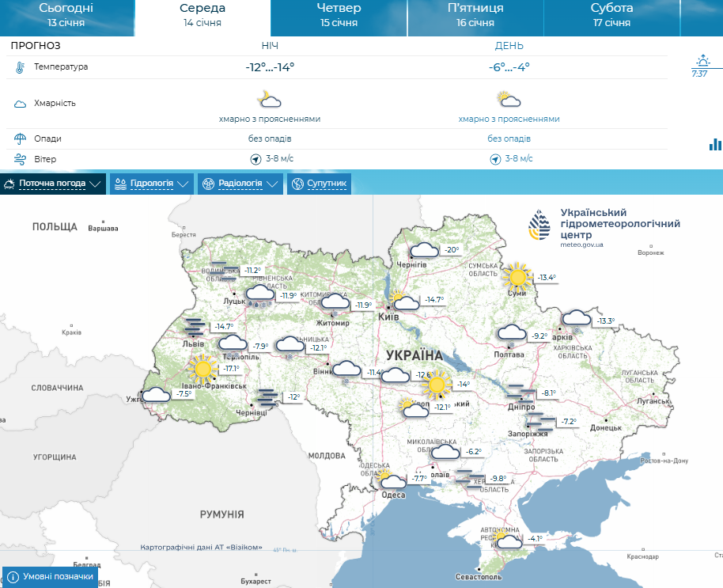Click the fog icon near Чернівці
The image size is (723, 588).
pos(267,397)
